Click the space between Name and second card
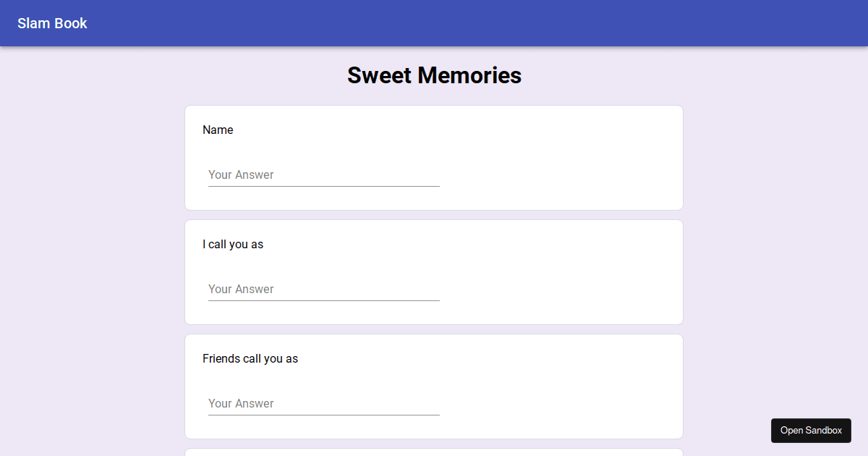 tap(434, 214)
